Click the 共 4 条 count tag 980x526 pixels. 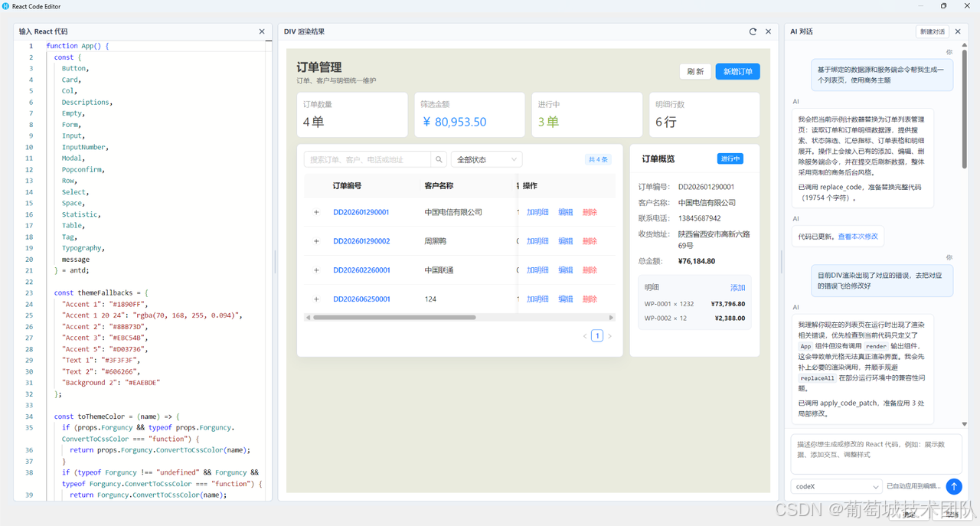(x=598, y=159)
